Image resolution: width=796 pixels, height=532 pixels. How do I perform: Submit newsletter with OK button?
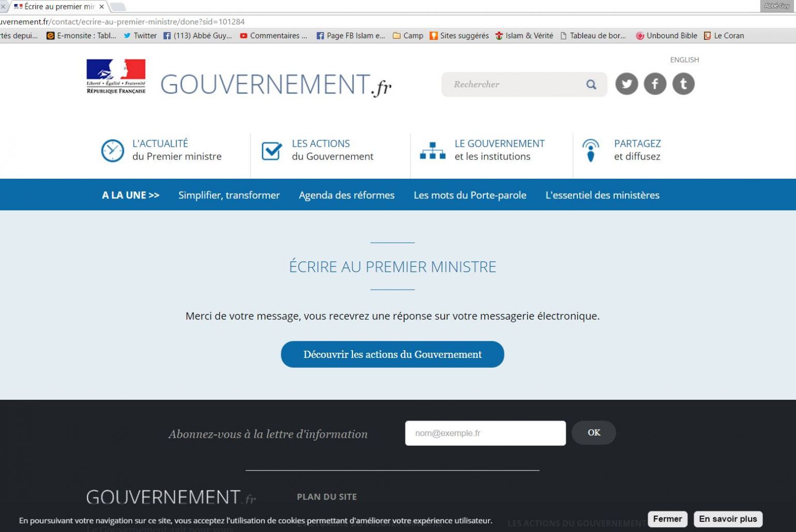click(x=594, y=433)
